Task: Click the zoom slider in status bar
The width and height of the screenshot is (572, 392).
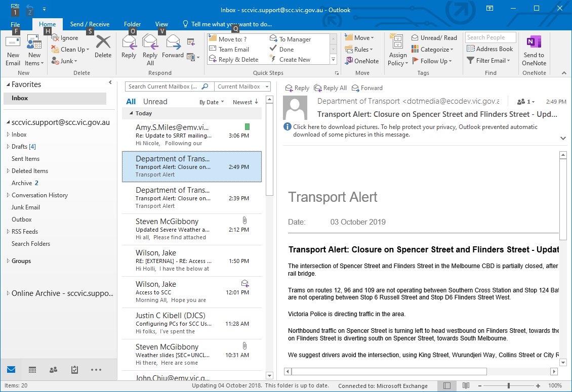Action: (508, 386)
